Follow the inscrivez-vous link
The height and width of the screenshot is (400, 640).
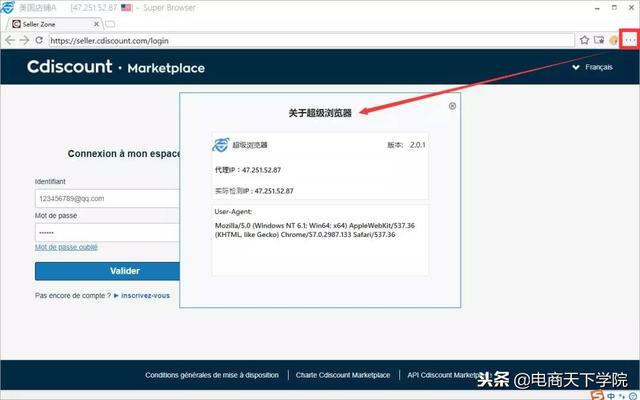(145, 296)
